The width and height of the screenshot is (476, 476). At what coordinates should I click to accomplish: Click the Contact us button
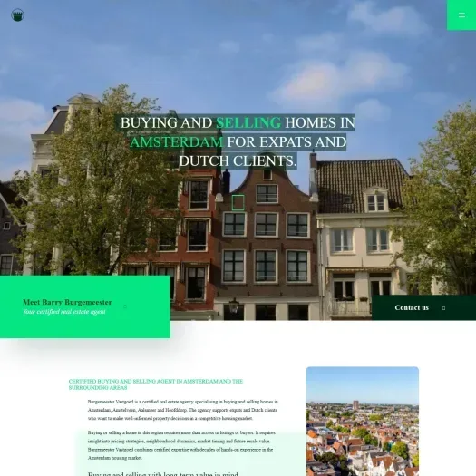(423, 307)
